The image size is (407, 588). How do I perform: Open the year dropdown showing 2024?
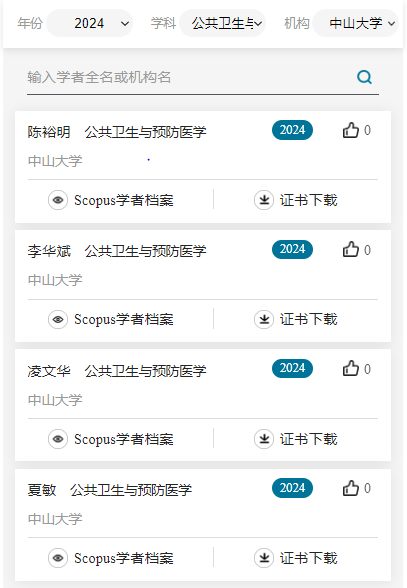[90, 23]
